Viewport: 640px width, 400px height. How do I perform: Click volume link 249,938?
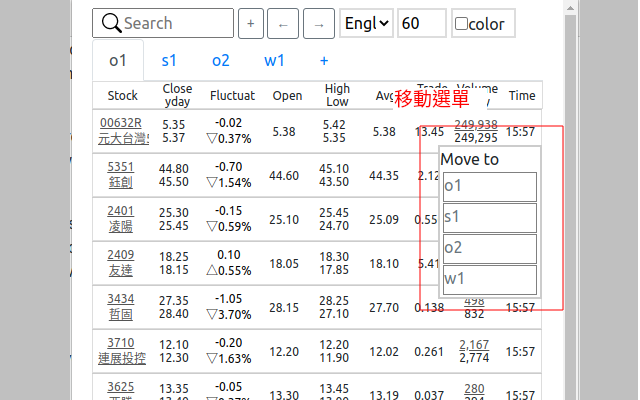(476, 124)
